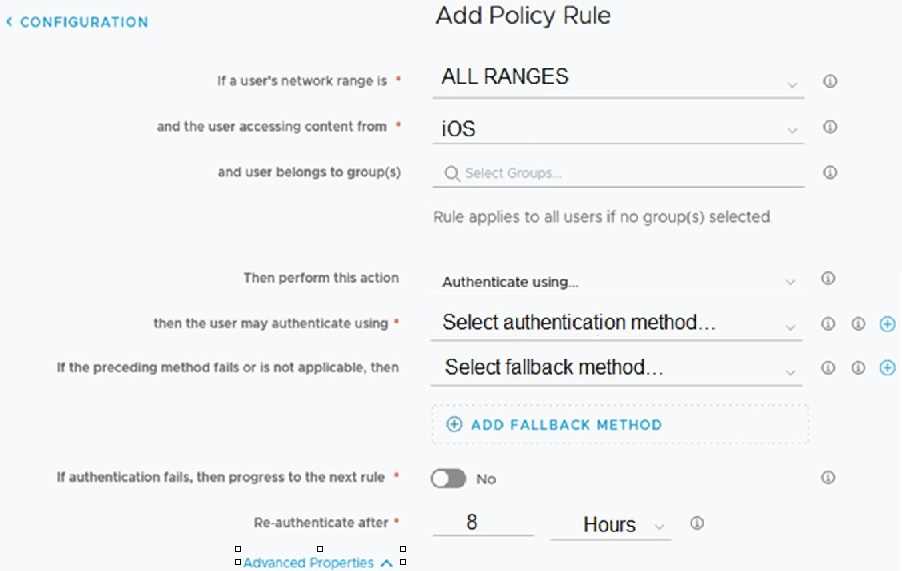Screen dimensions: 902x571
Task: Click info icon beside progress-to-next-rule toggle
Action: [x=827, y=478]
